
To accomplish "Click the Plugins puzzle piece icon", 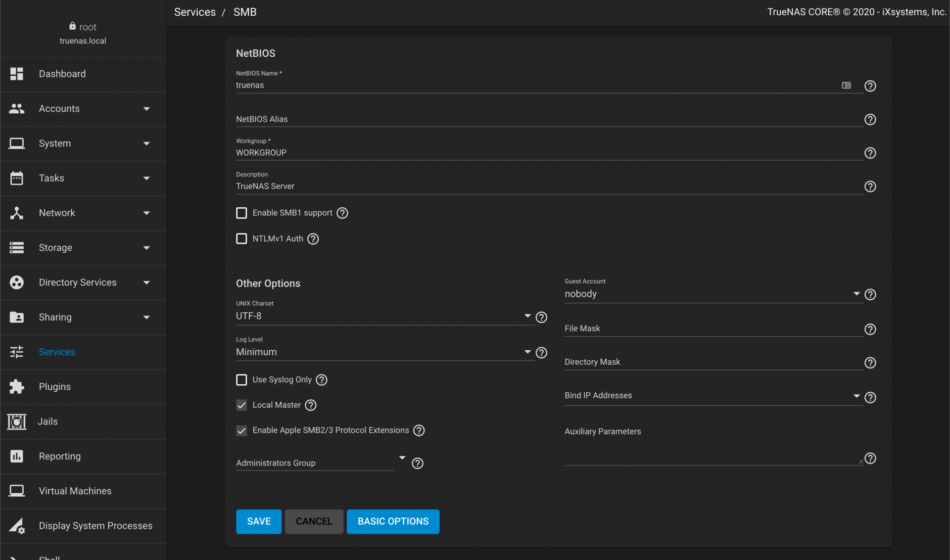I will 17,387.
